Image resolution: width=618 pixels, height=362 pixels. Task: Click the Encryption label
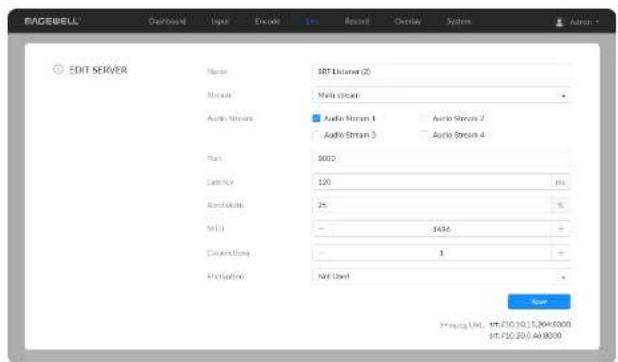point(225,276)
